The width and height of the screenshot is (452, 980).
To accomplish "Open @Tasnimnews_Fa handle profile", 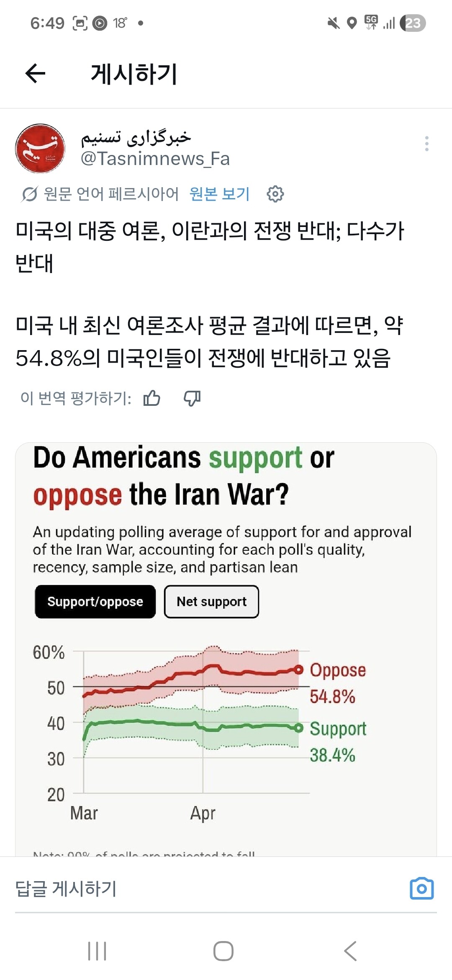I will pos(155,159).
